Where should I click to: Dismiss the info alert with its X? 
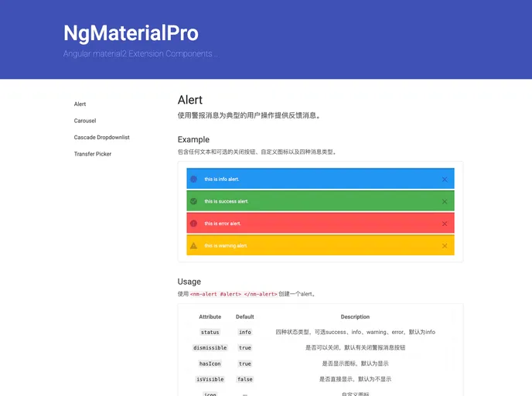[445, 179]
